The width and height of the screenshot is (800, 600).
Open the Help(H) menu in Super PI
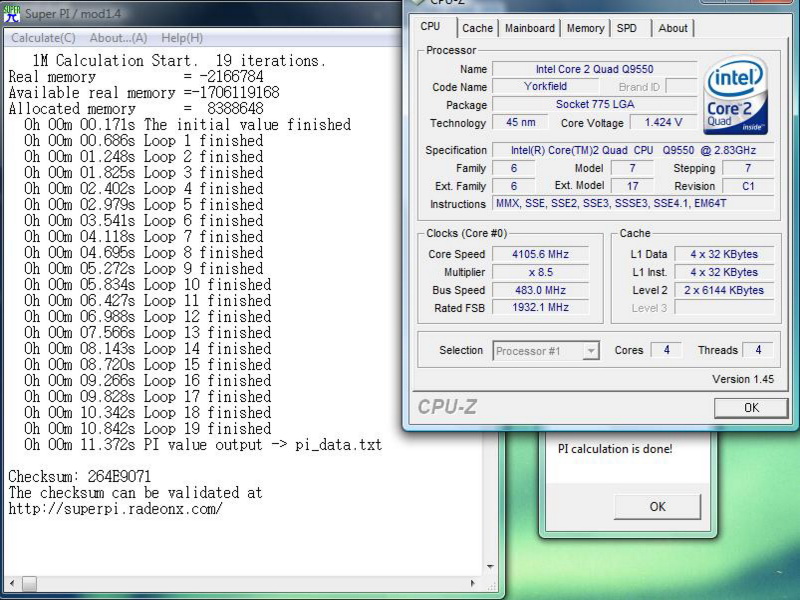coord(182,38)
